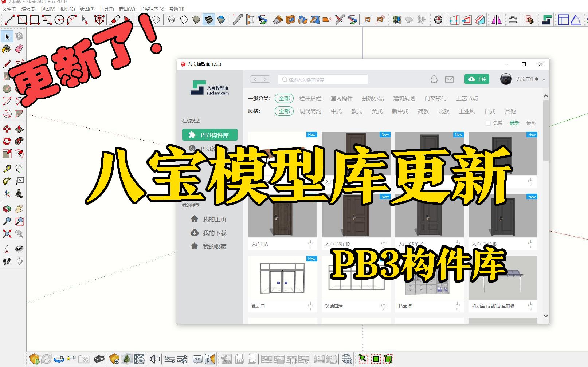This screenshot has height=367, width=588.
Task: Select the 全部 pill in 风格 row
Action: pyautogui.click(x=284, y=111)
